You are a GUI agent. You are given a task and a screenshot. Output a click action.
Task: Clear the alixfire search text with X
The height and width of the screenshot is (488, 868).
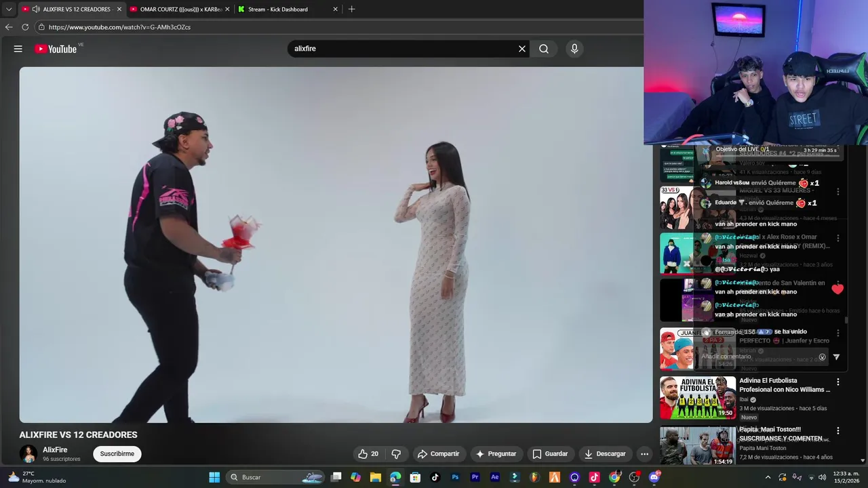coord(522,49)
